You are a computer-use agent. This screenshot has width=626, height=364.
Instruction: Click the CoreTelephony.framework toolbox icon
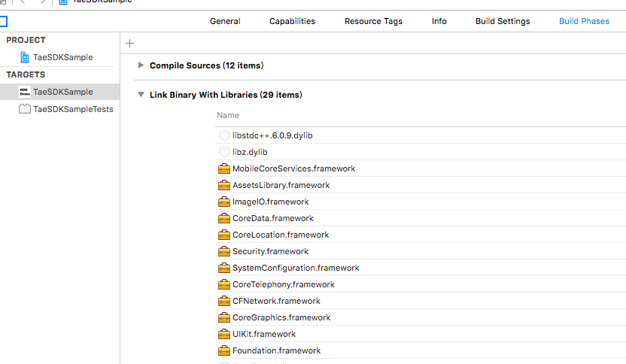coord(224,284)
